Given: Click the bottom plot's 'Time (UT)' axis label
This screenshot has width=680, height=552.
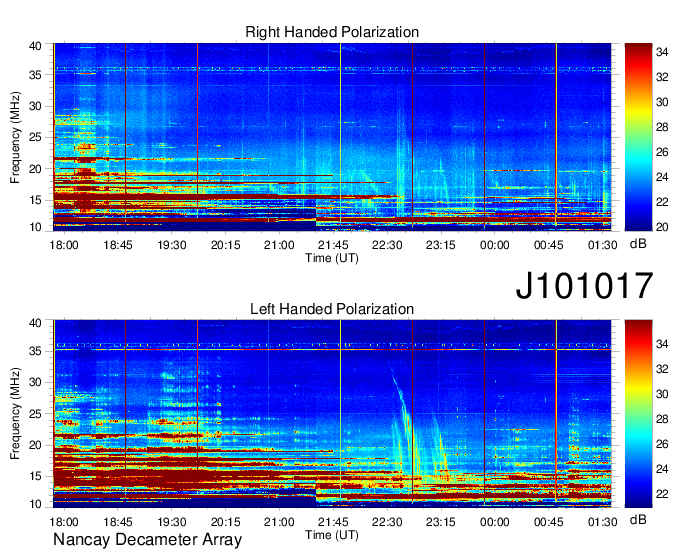Looking at the screenshot, I should (x=332, y=535).
